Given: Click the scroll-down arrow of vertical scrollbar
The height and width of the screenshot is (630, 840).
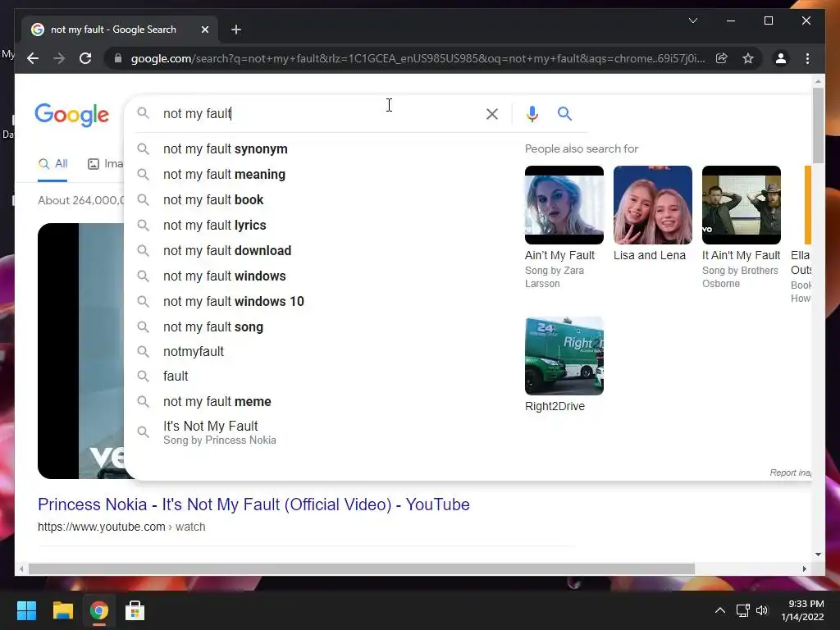Looking at the screenshot, I should point(818,555).
